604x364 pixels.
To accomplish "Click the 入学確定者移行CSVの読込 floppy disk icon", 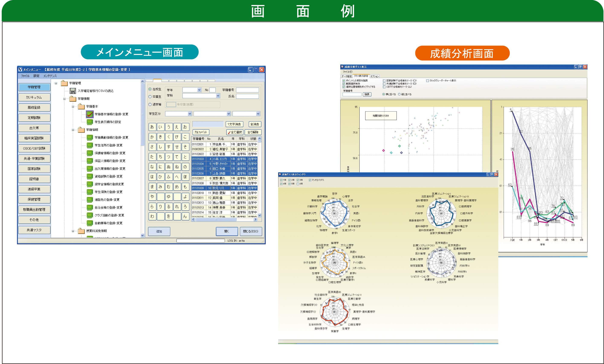I will (x=73, y=91).
